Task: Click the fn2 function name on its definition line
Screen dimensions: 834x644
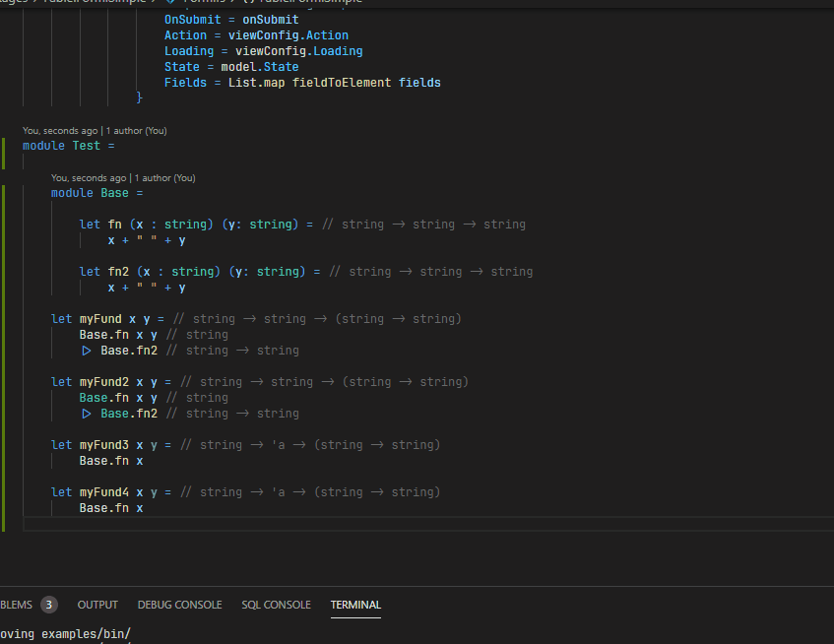Action: pyautogui.click(x=117, y=271)
